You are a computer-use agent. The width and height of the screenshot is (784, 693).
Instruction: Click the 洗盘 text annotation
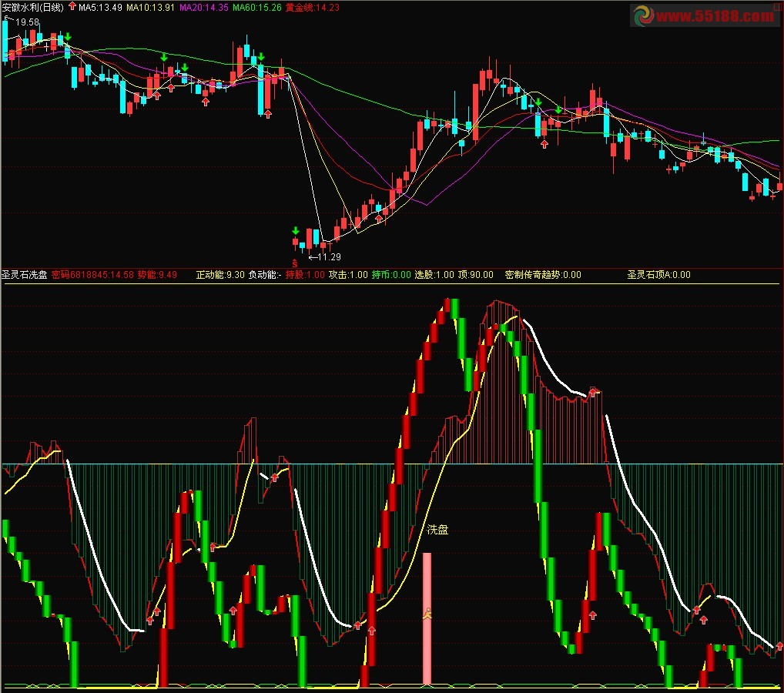437,530
